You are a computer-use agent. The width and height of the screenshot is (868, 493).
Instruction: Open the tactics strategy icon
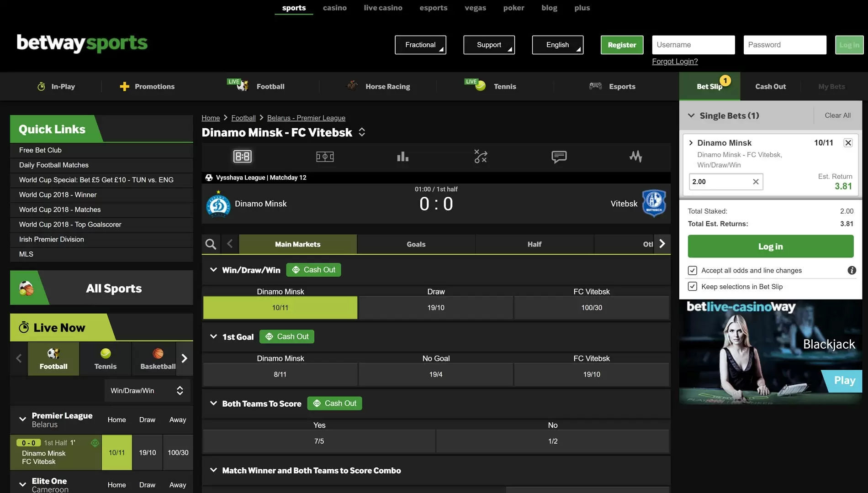tap(481, 157)
